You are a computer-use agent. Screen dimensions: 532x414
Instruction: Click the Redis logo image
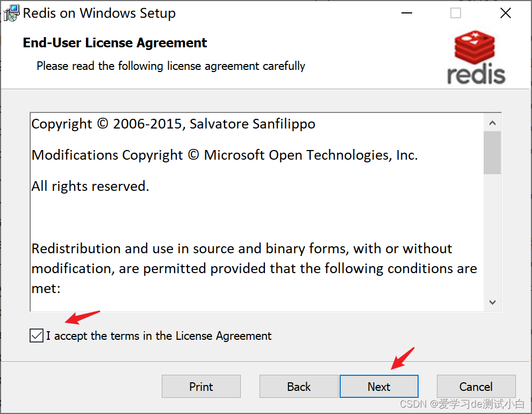point(476,57)
